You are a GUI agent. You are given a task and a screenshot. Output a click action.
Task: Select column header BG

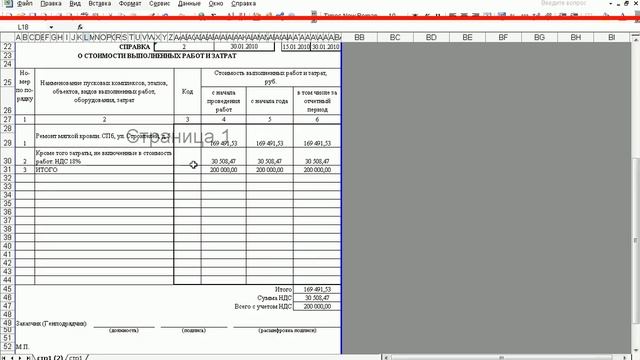[x=539, y=37]
